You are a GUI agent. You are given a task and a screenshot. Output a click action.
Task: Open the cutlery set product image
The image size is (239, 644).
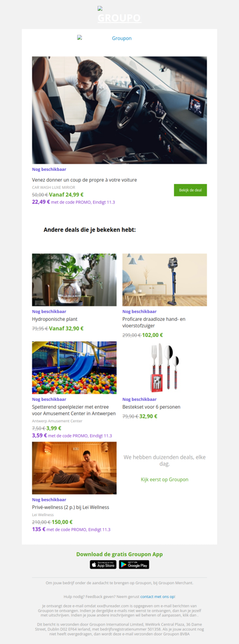(x=165, y=367)
